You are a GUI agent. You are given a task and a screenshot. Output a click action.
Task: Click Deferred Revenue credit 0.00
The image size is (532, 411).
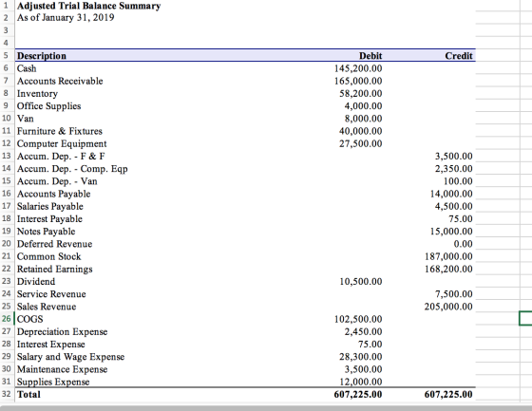point(464,244)
